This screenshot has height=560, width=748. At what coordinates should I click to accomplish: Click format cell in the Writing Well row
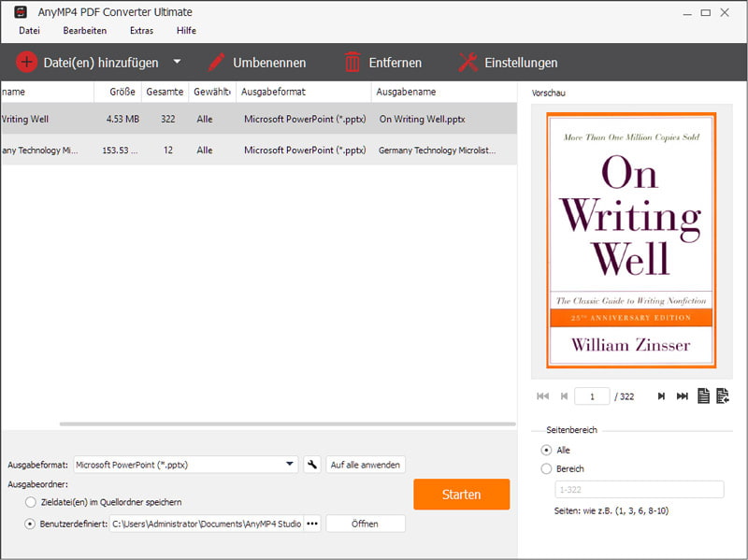(x=305, y=119)
